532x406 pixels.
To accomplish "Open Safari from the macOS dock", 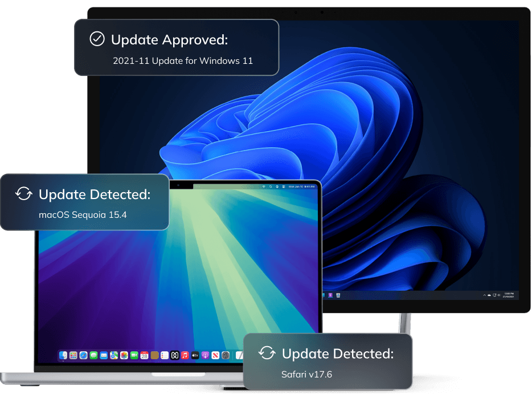I will tap(82, 355).
